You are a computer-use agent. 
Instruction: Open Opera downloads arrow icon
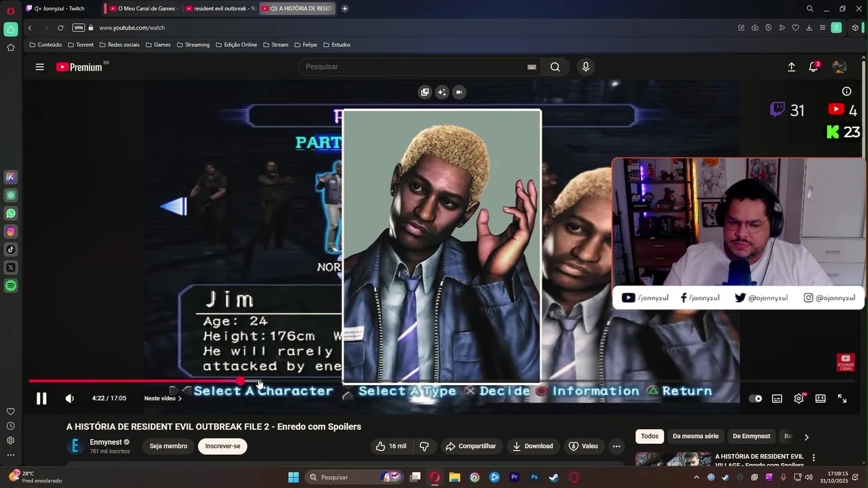(x=809, y=28)
